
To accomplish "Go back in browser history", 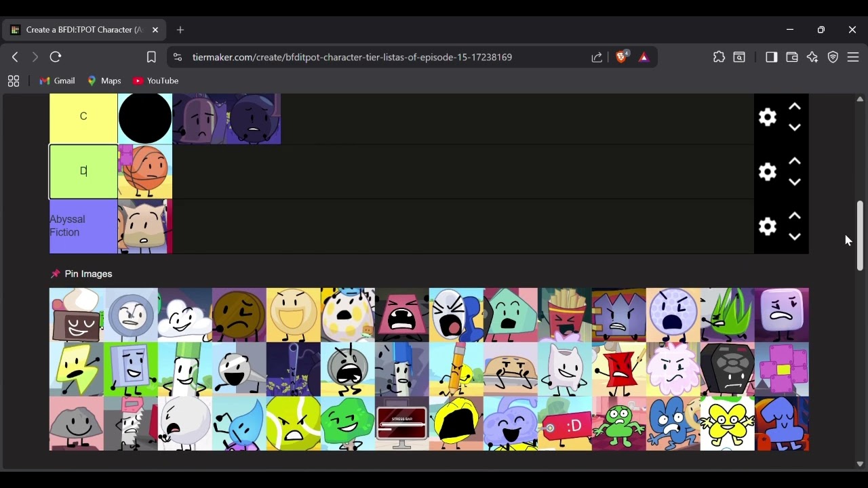I will click(15, 58).
